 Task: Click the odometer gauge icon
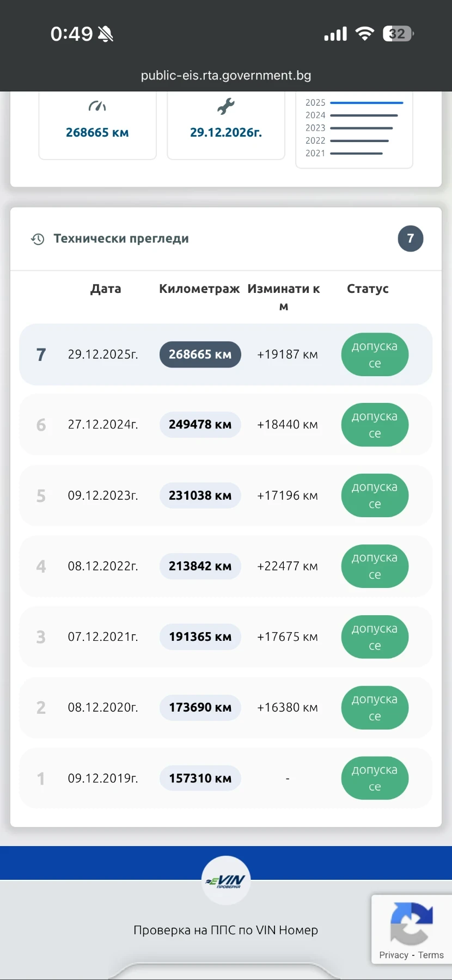click(x=97, y=106)
